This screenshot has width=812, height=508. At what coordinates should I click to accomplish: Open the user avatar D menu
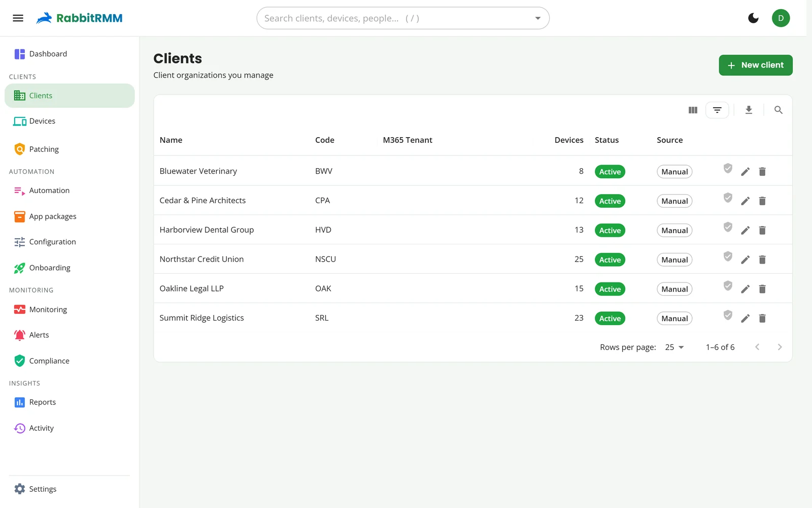point(781,18)
